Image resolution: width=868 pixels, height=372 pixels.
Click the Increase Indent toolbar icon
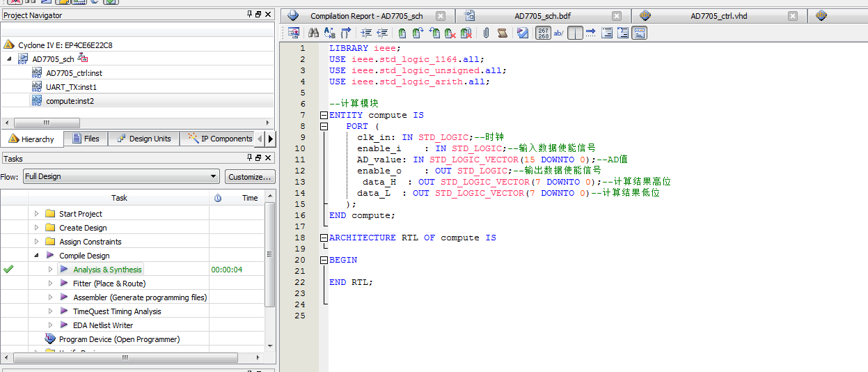coord(366,33)
